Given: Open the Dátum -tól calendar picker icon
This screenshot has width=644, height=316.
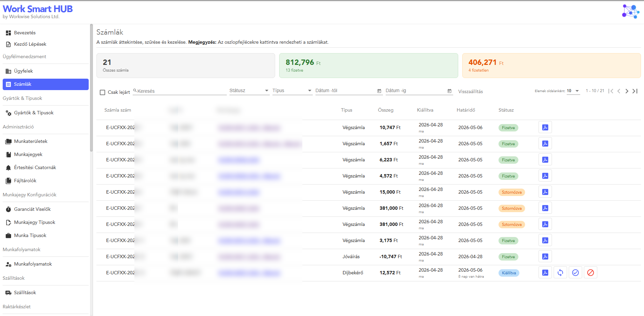Looking at the screenshot, I should (379, 91).
